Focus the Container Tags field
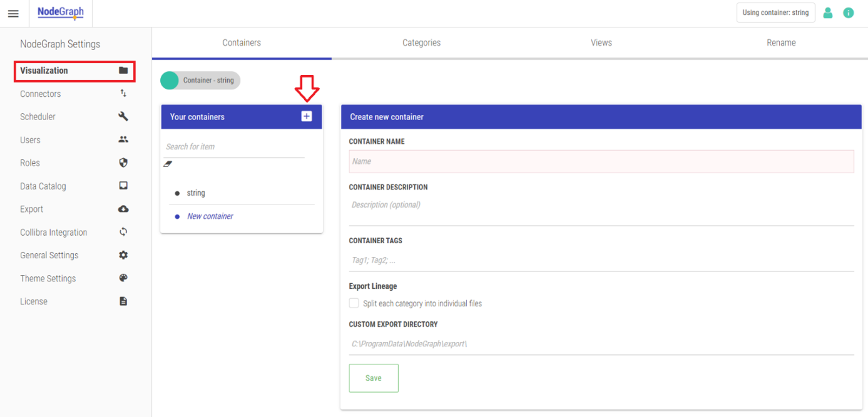Viewport: 868px width, 417px height. [x=601, y=260]
